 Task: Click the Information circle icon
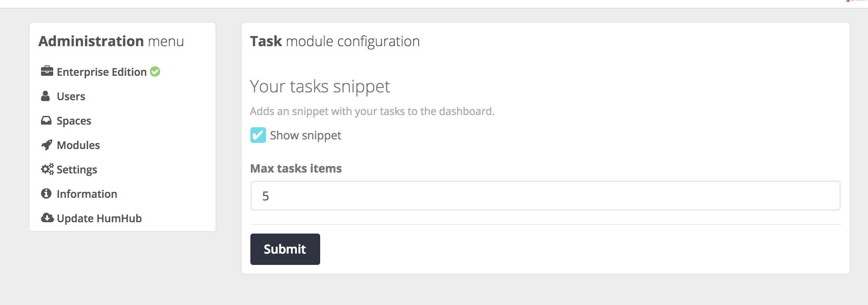click(46, 193)
